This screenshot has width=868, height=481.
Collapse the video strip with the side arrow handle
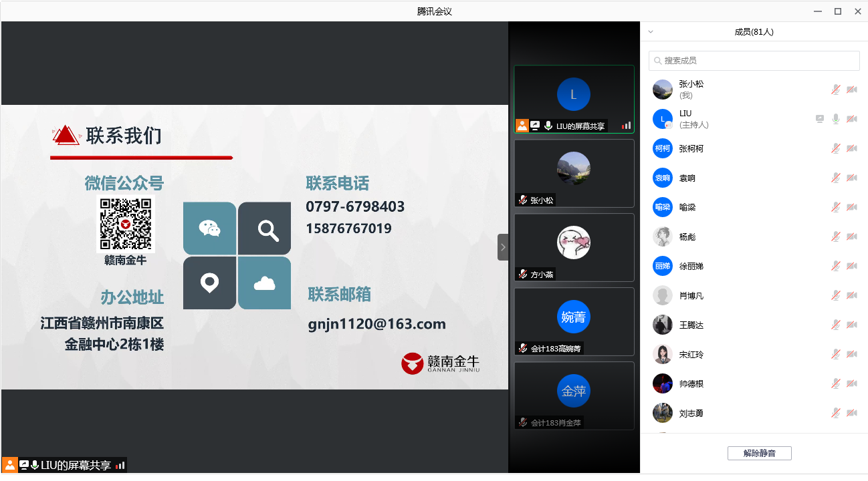pyautogui.click(x=503, y=247)
